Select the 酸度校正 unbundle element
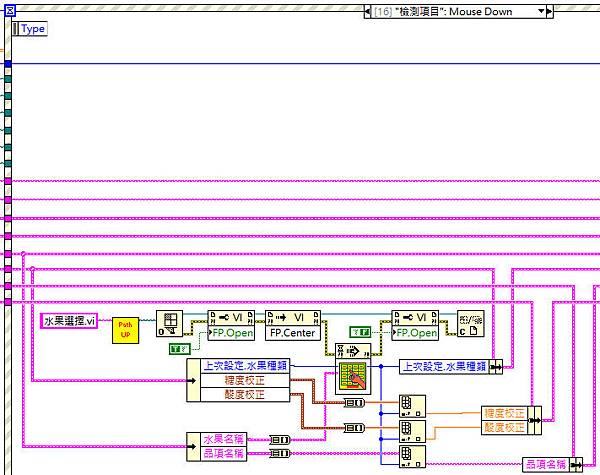 click(245, 394)
